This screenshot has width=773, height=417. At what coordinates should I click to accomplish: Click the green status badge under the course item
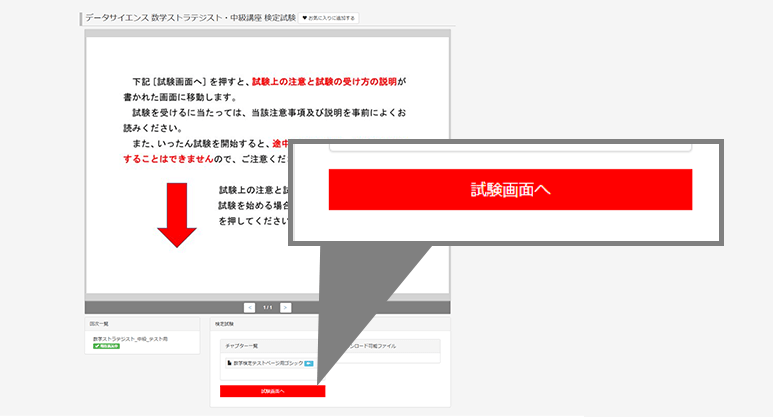click(x=106, y=346)
